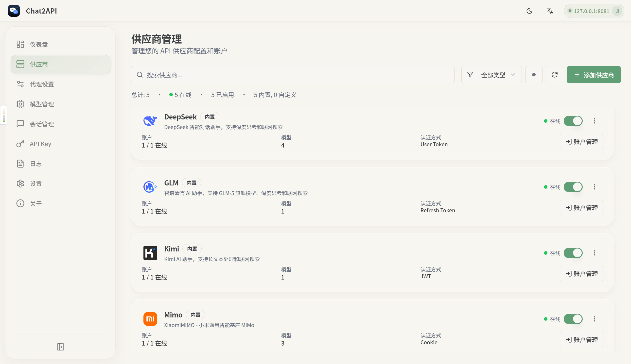Click the Chat2API app logo

(14, 11)
